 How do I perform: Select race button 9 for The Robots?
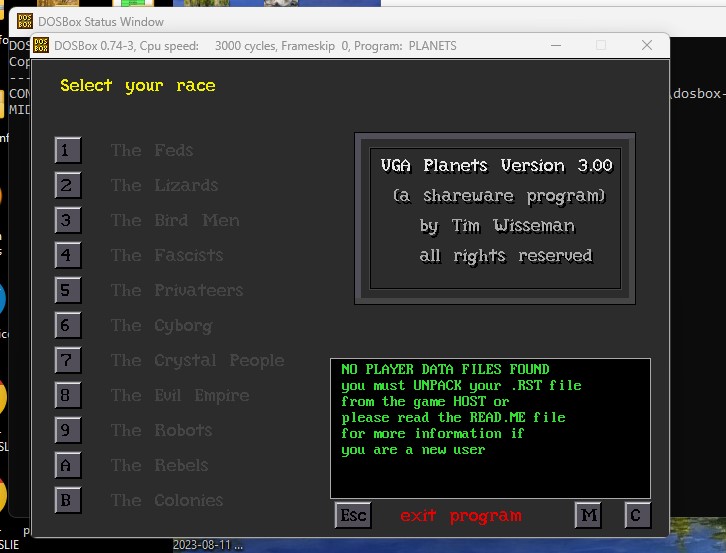click(x=68, y=430)
